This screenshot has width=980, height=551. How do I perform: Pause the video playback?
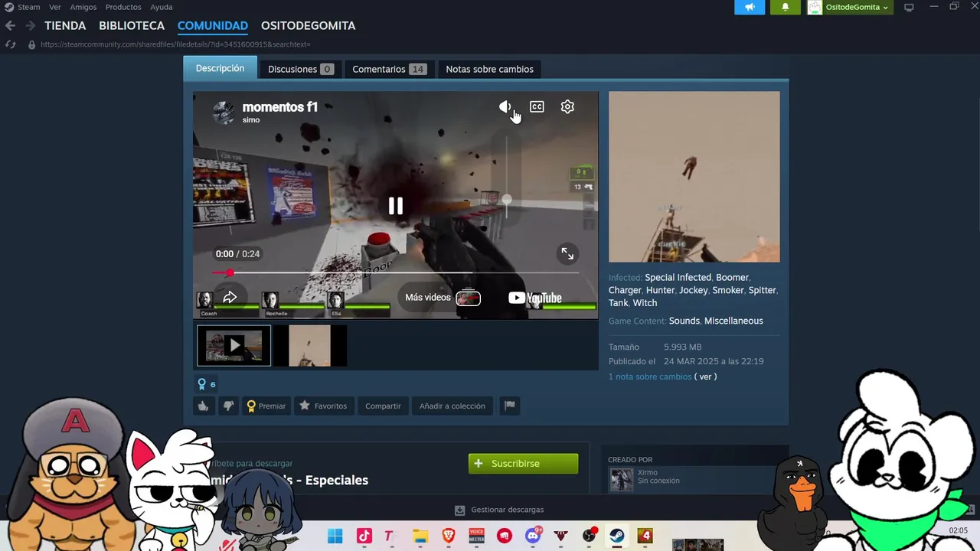click(395, 206)
